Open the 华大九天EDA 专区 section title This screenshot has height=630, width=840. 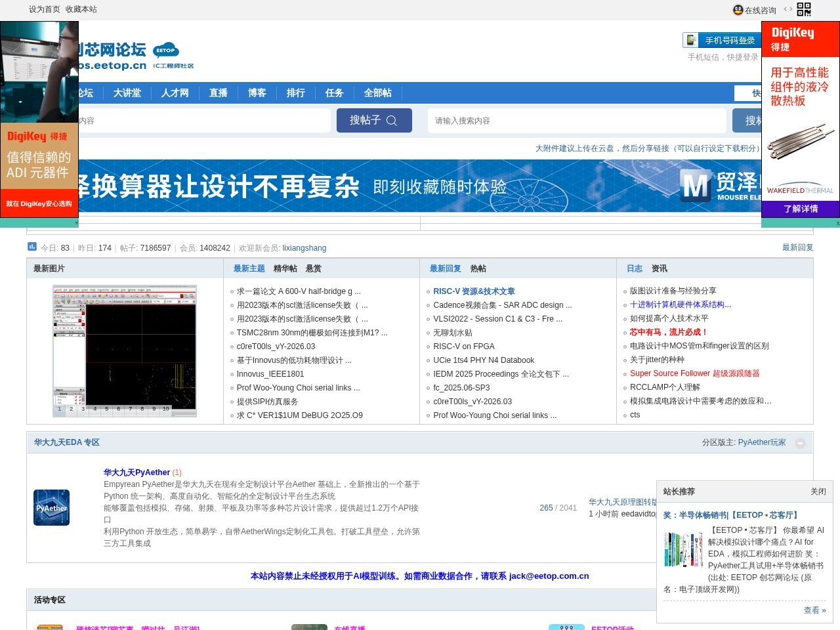(67, 442)
